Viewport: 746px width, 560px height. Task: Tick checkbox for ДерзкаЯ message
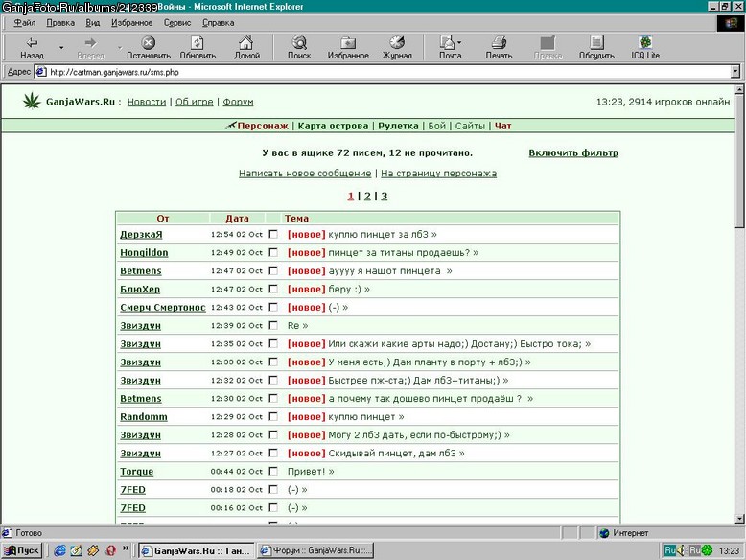pyautogui.click(x=273, y=234)
